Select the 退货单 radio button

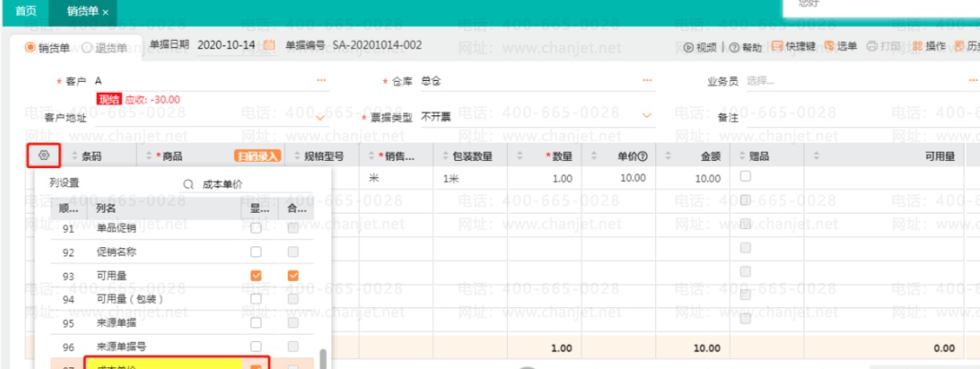point(87,47)
